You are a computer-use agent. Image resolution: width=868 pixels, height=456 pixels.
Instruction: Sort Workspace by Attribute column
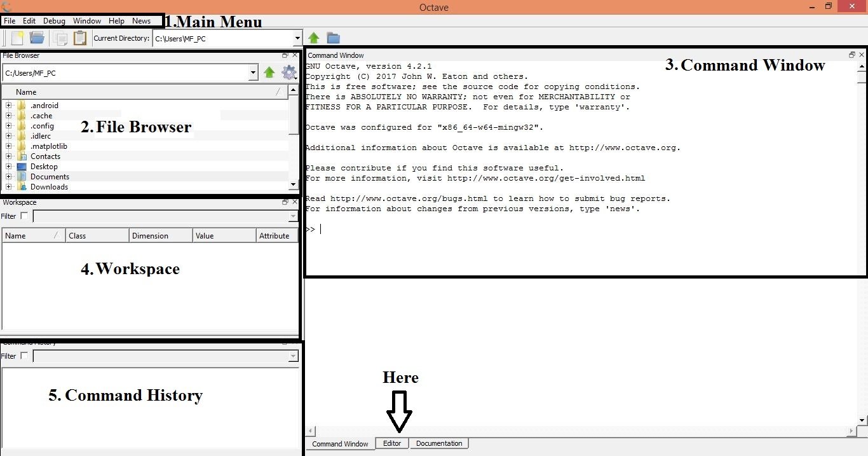pos(277,235)
